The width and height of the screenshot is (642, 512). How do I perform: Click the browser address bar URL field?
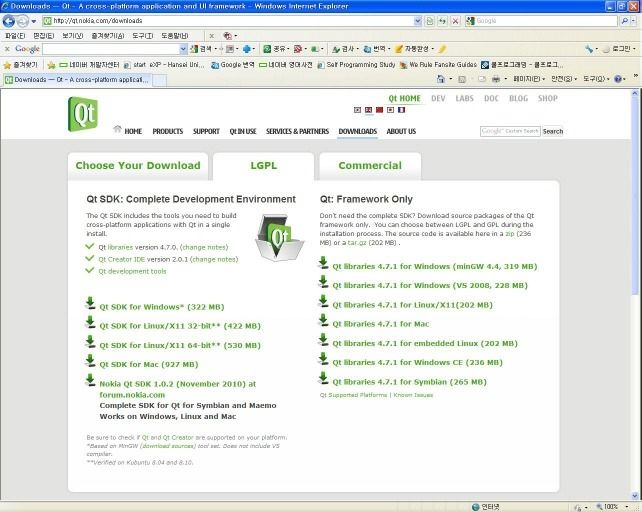229,21
